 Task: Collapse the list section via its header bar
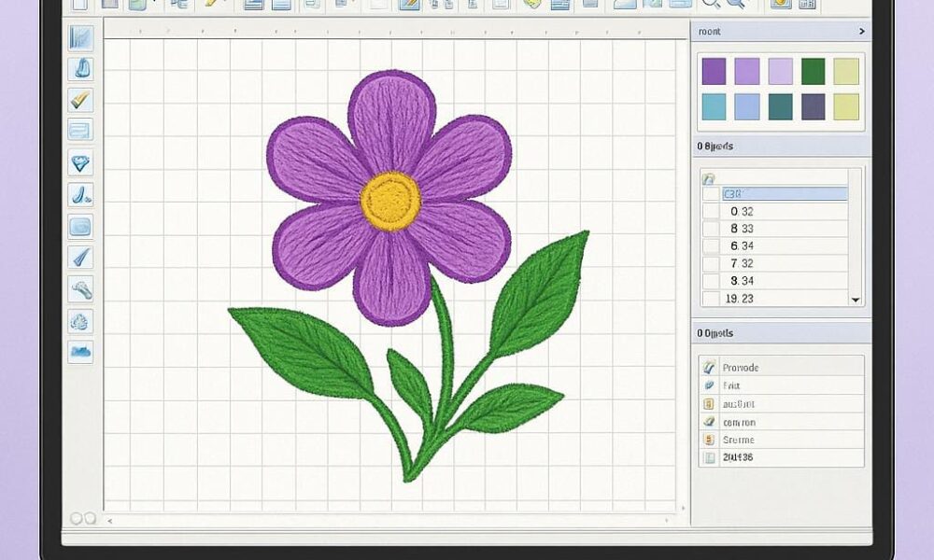[780, 147]
